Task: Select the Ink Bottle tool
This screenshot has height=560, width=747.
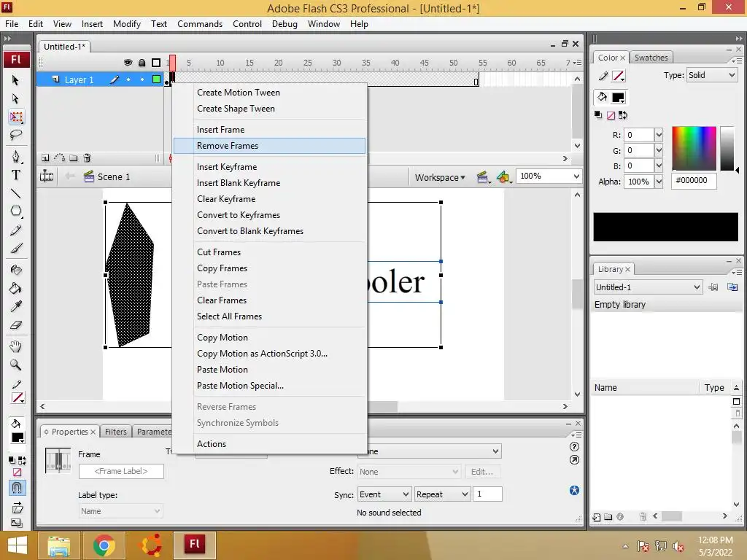Action: pyautogui.click(x=16, y=270)
